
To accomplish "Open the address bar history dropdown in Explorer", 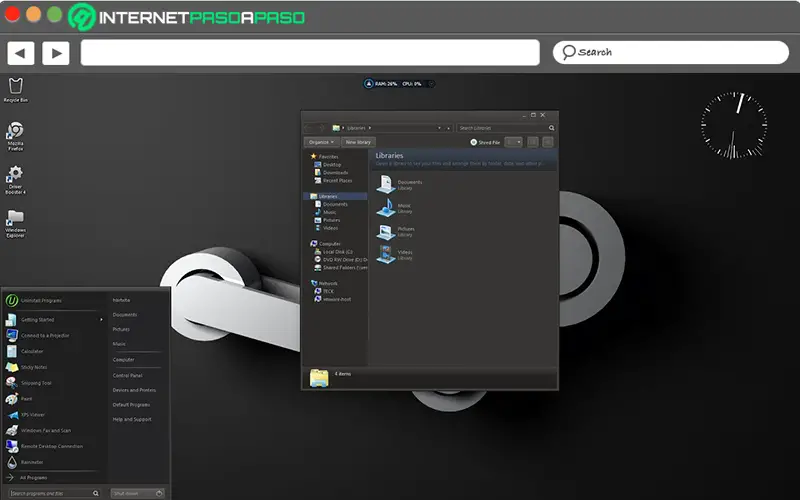I will pos(439,128).
